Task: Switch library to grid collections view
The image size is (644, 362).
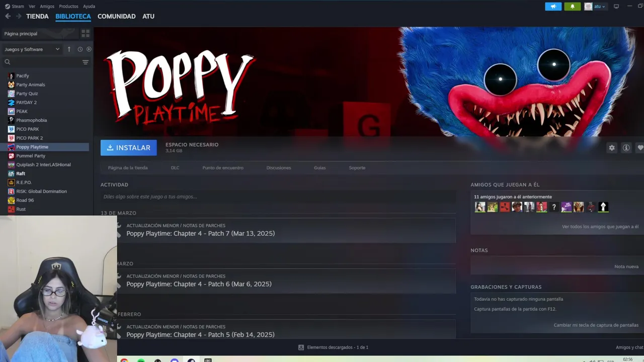Action: coord(86,33)
